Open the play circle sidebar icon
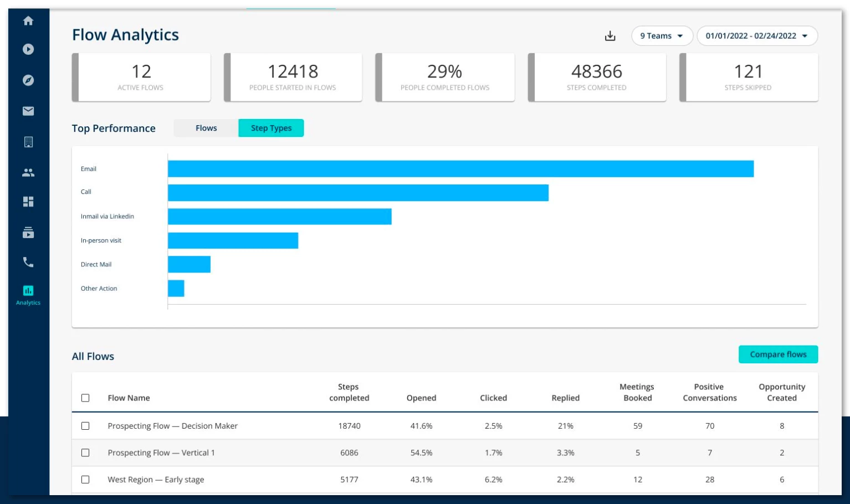850x504 pixels. point(28,49)
